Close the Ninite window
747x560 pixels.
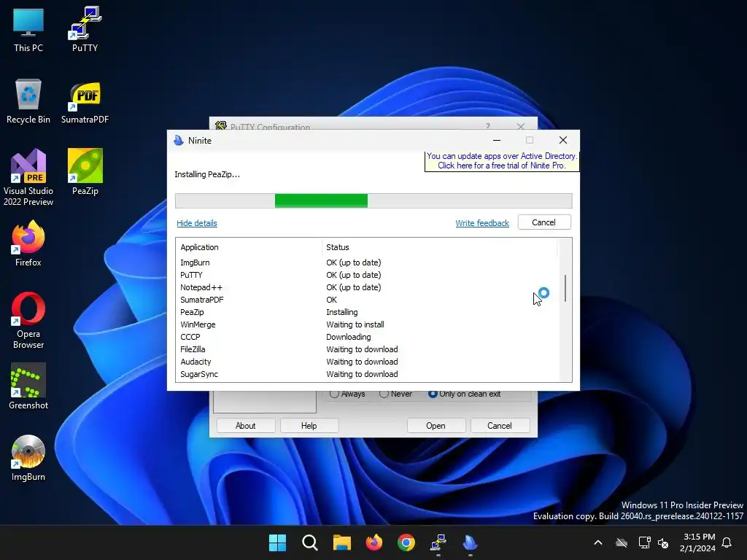(x=563, y=141)
